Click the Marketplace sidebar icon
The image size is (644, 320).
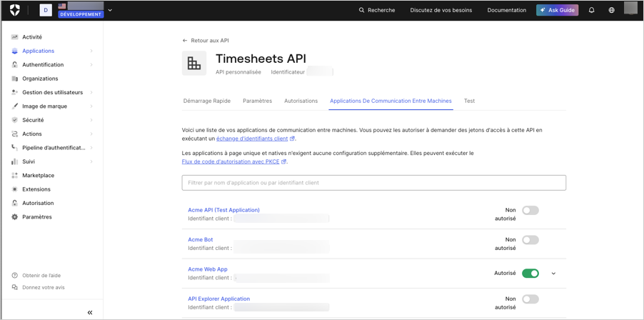15,176
